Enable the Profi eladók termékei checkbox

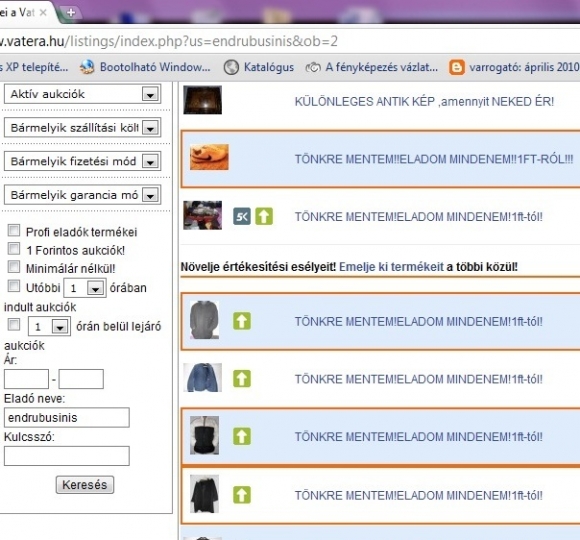(x=14, y=230)
